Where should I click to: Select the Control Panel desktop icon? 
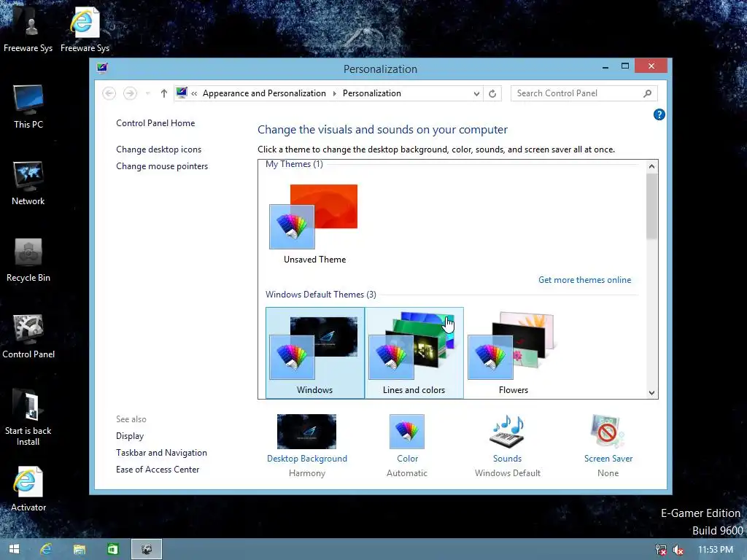(x=28, y=337)
